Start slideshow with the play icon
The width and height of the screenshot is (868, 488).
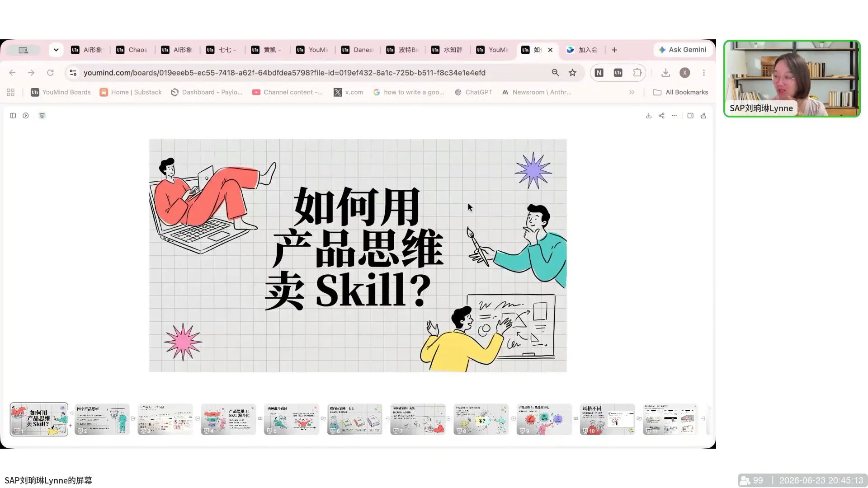[x=26, y=116]
